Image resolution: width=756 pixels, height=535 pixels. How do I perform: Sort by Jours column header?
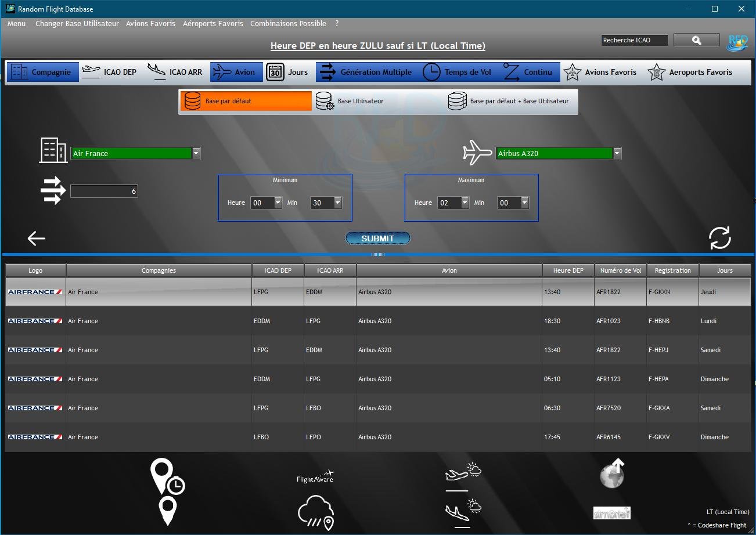[x=725, y=270]
